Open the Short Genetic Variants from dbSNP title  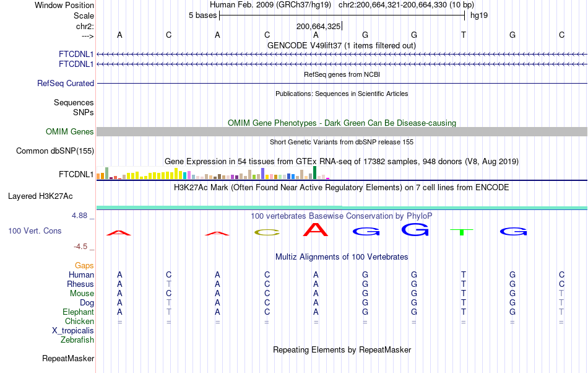click(x=342, y=142)
